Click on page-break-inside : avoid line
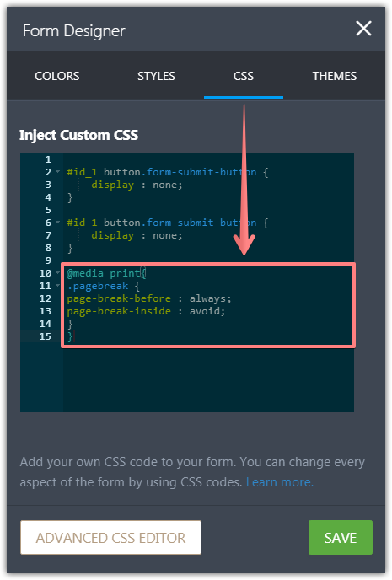Image resolution: width=392 pixels, height=580 pixels. (x=146, y=311)
